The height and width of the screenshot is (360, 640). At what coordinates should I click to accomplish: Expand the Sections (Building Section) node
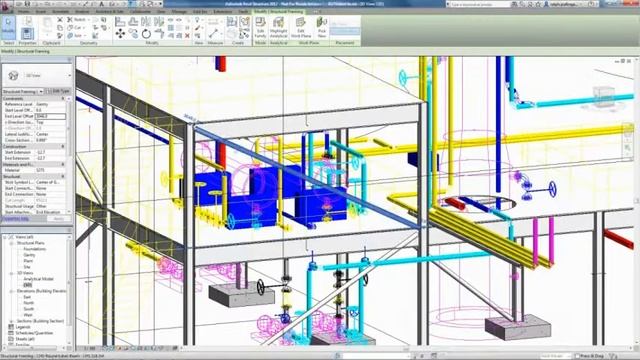pyautogui.click(x=12, y=321)
